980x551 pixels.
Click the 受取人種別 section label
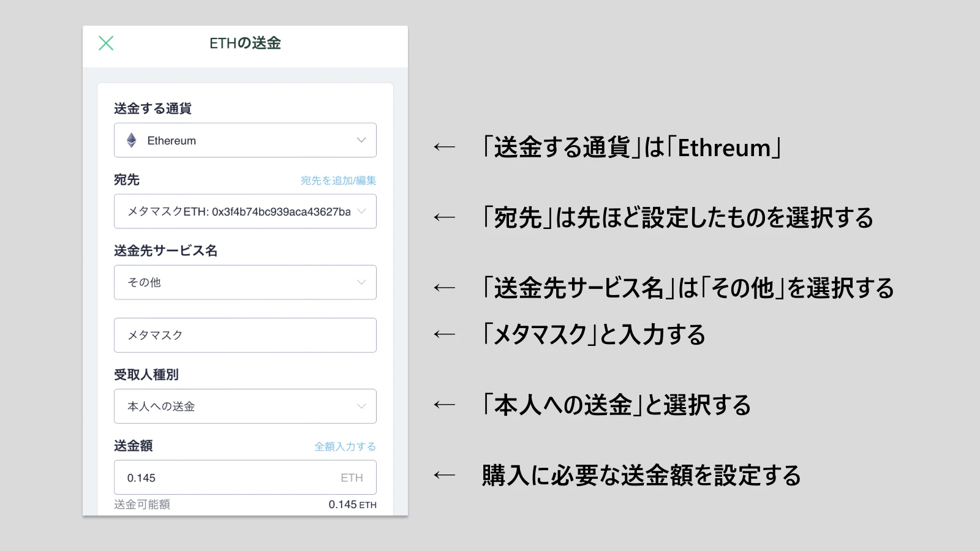pos(146,374)
